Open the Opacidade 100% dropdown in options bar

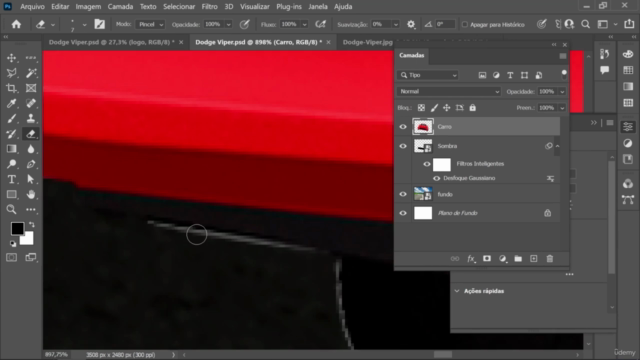point(228,24)
